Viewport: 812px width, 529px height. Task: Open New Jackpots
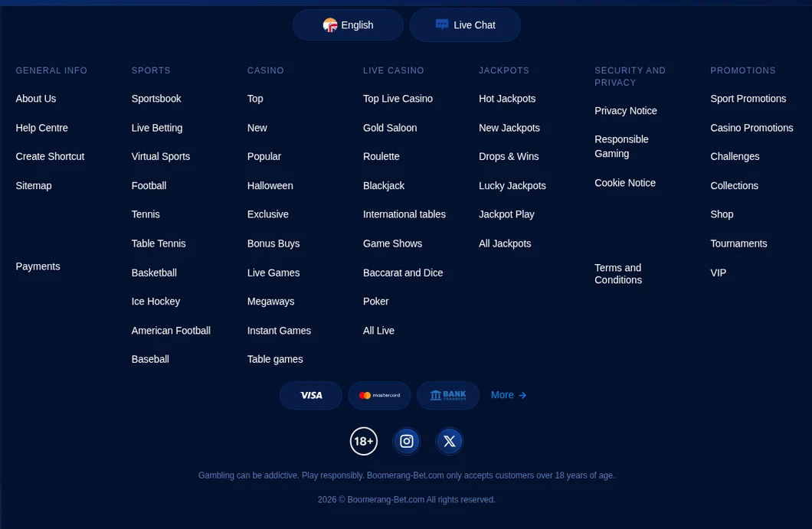tap(509, 128)
